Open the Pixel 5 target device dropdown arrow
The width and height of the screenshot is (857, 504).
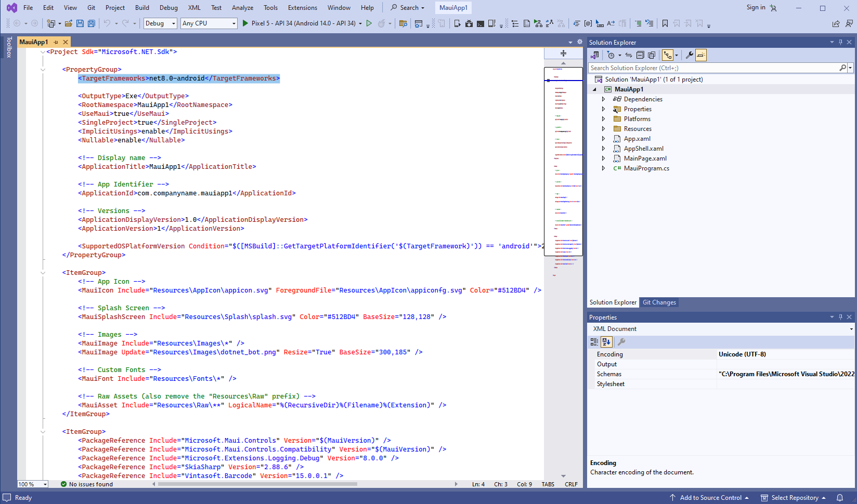pyautogui.click(x=360, y=23)
